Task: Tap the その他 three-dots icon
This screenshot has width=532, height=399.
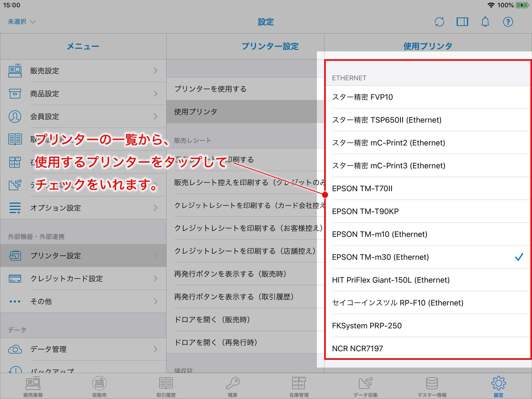Action: point(15,301)
